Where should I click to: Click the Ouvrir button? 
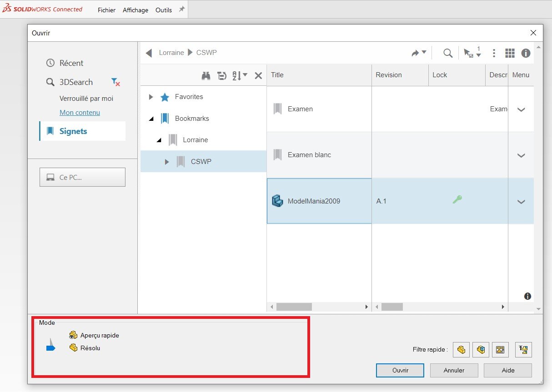[x=400, y=370]
